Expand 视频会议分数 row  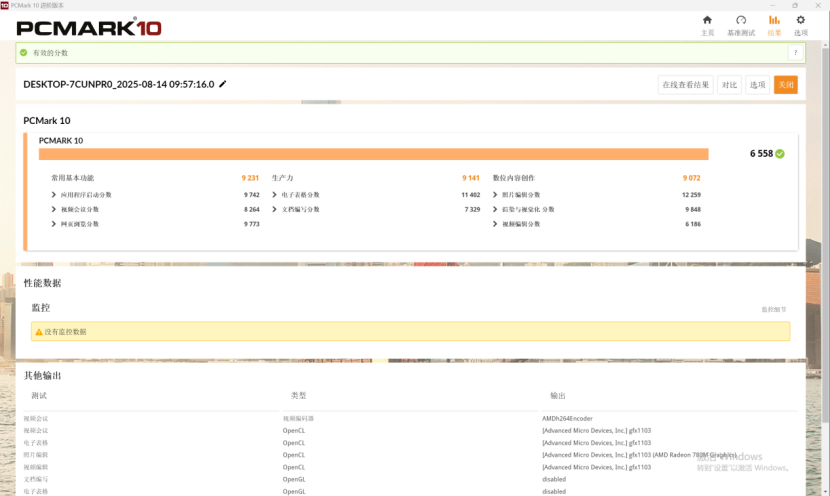(x=54, y=210)
